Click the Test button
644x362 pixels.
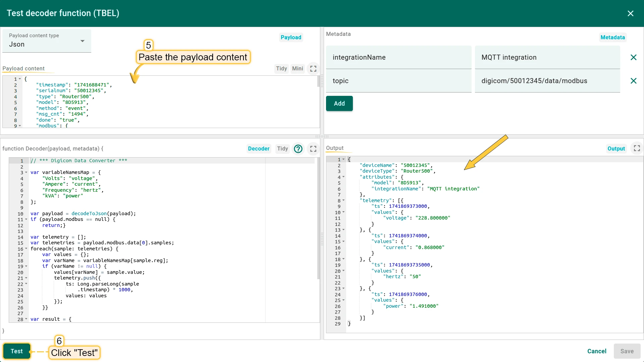17,351
